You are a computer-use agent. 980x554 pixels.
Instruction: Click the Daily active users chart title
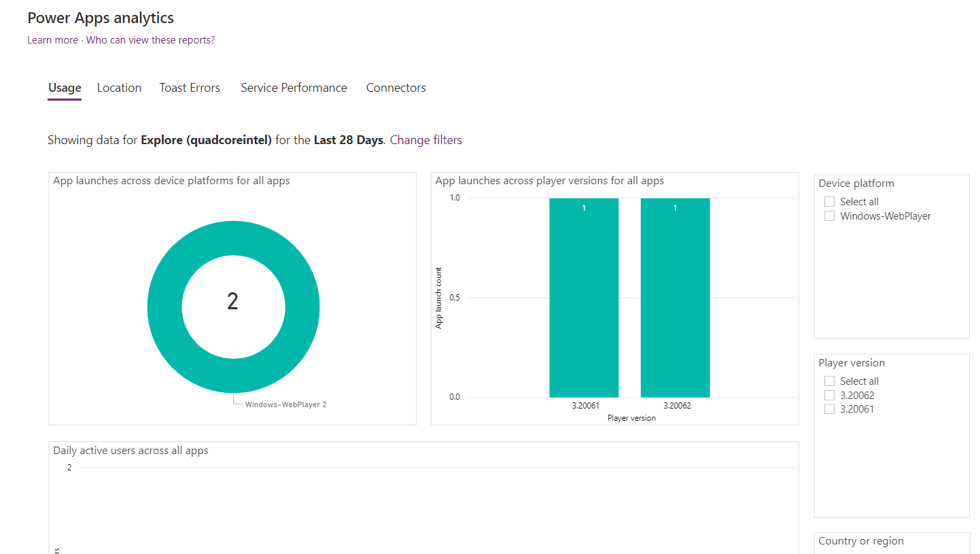coord(130,450)
